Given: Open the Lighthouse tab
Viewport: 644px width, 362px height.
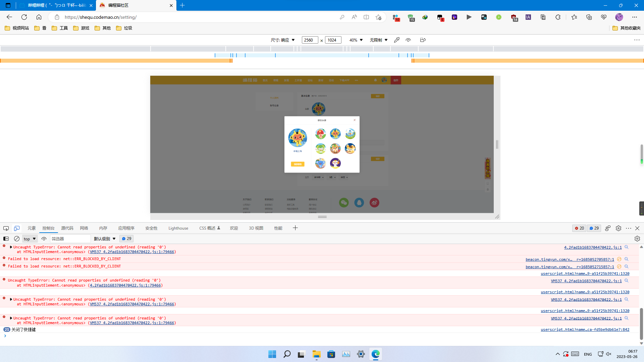Looking at the screenshot, I should click(178, 228).
